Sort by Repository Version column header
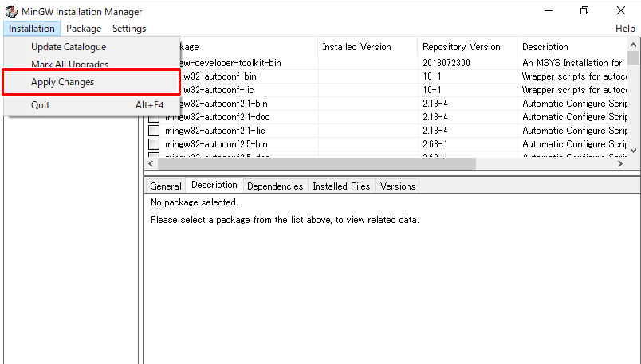The image size is (641, 364). (467, 47)
